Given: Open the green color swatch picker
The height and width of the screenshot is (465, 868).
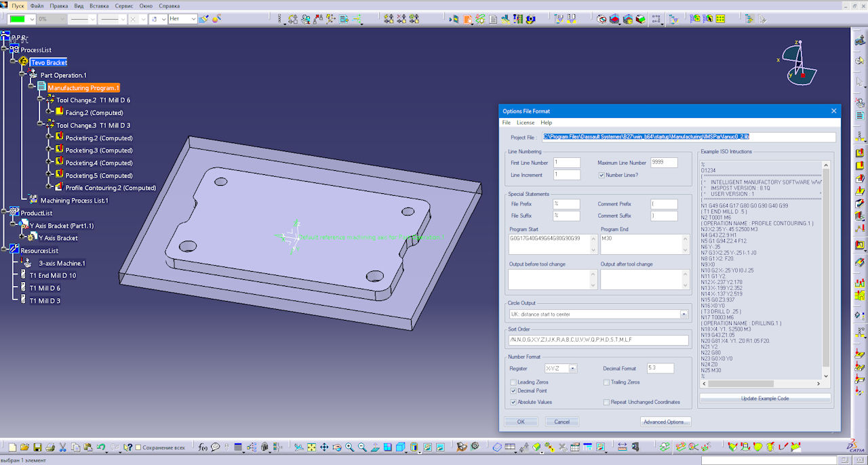Looking at the screenshot, I should (x=20, y=19).
